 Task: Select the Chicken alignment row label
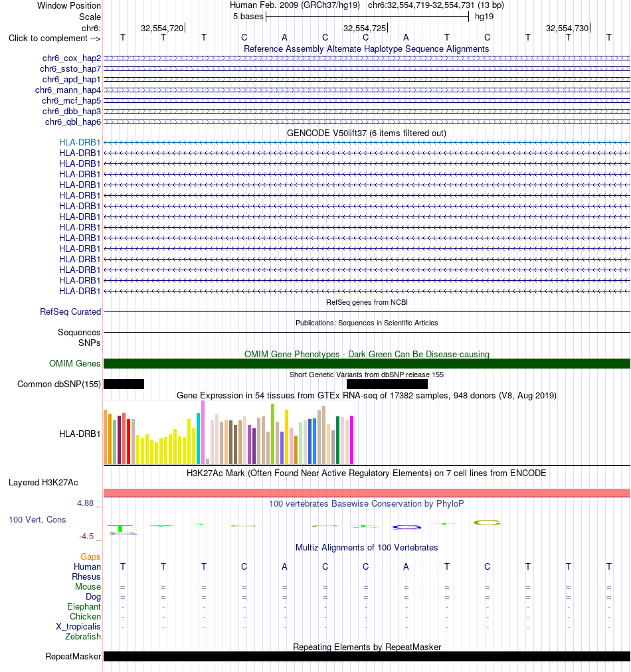click(85, 617)
